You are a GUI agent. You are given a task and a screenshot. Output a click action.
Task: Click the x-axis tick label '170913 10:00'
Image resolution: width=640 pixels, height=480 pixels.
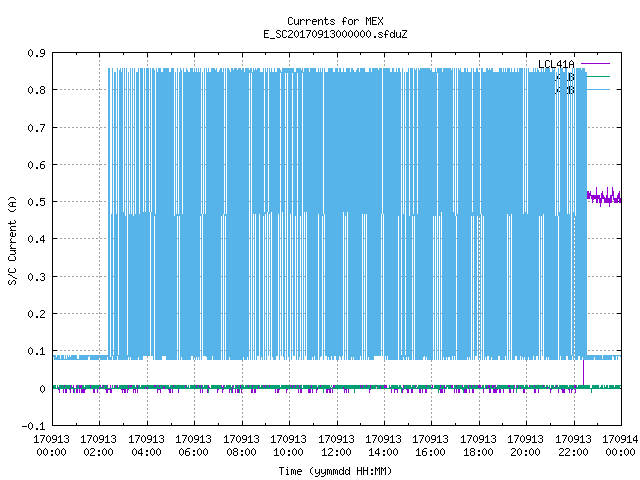(288, 446)
